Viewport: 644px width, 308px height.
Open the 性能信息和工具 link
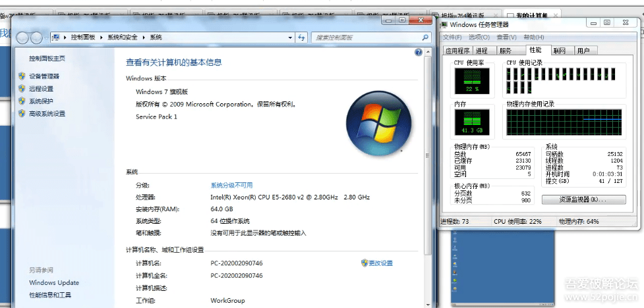pyautogui.click(x=50, y=295)
